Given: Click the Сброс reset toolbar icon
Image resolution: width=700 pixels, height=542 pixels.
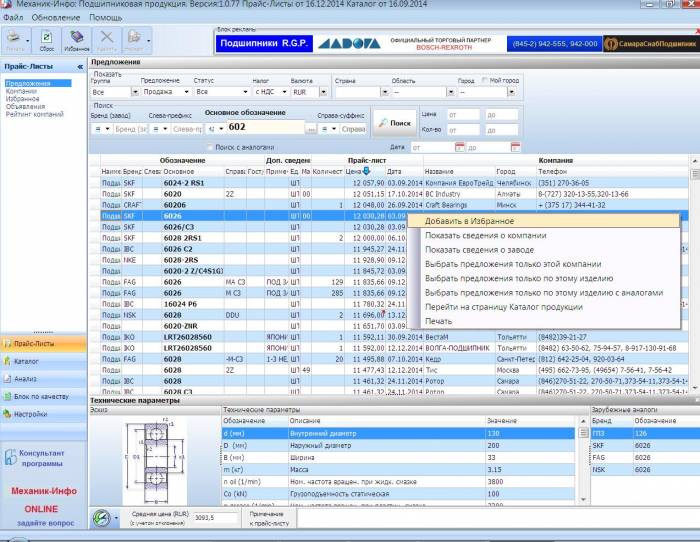Looking at the screenshot, I should 47,41.
